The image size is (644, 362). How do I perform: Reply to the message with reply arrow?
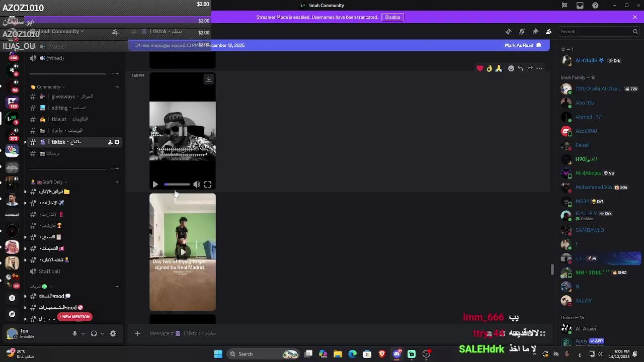point(520,68)
